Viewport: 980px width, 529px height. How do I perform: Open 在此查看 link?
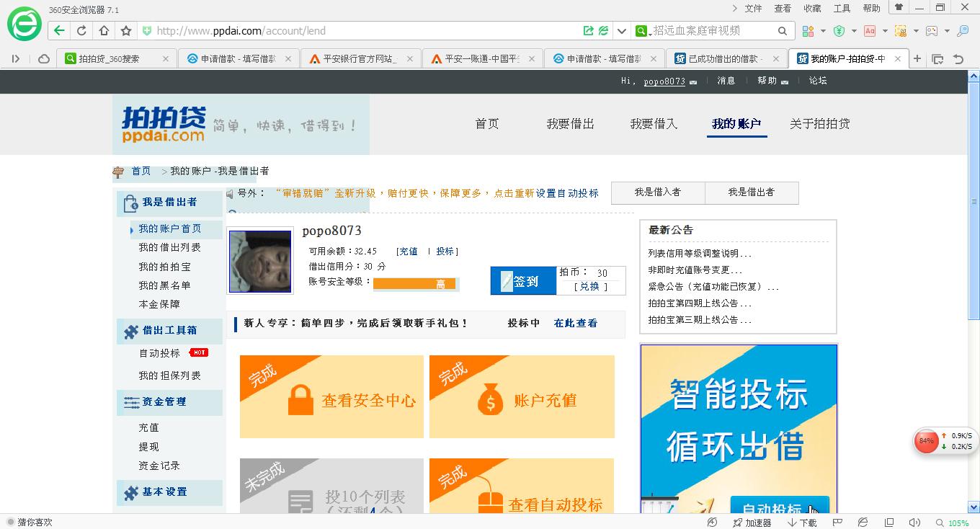coord(576,324)
